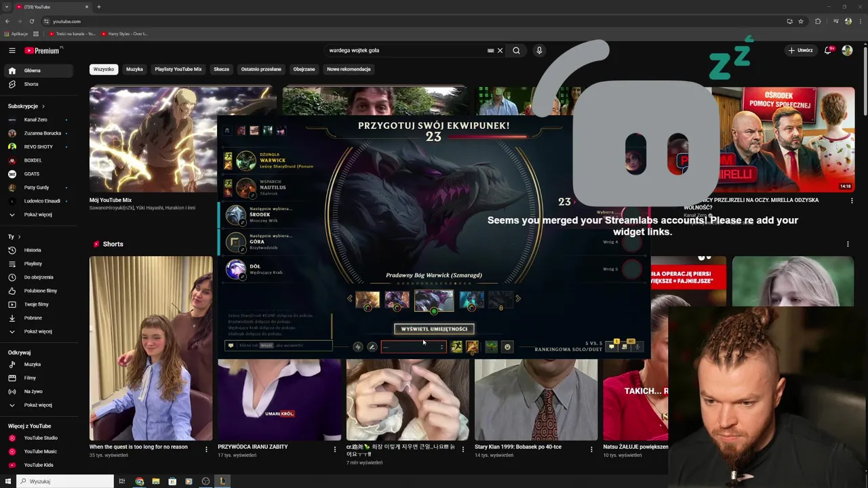This screenshot has width=868, height=488.
Task: Change second summoner spell in League
Action: click(x=472, y=347)
